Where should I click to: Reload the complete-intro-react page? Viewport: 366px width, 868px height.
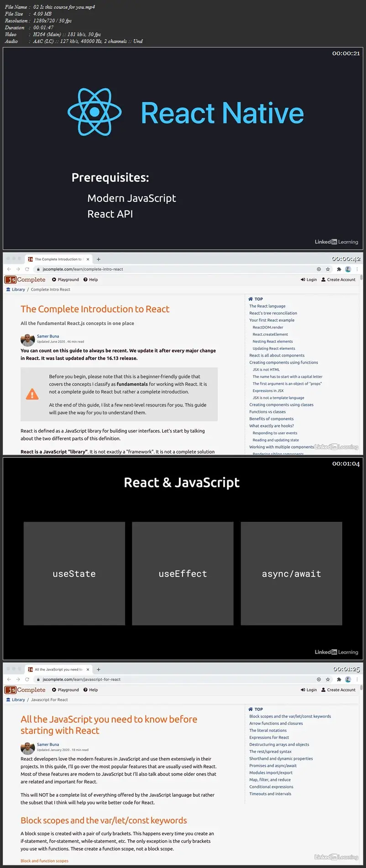coord(27,269)
